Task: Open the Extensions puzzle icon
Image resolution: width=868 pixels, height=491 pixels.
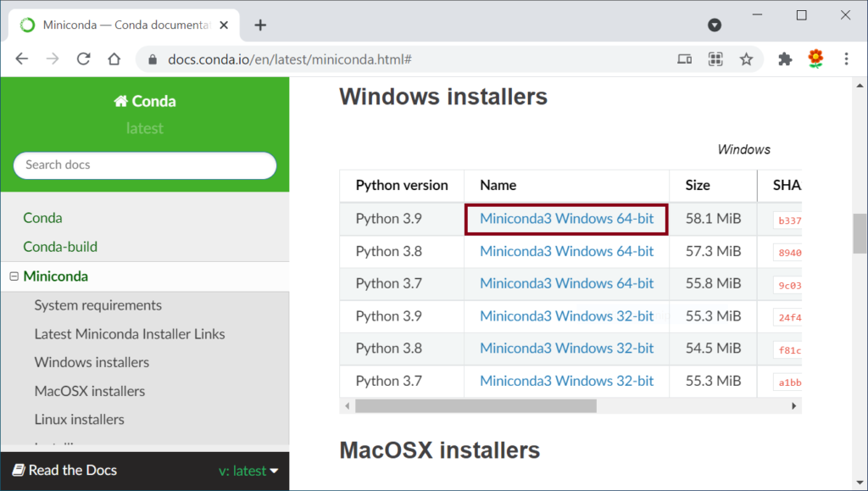Action: (x=785, y=59)
